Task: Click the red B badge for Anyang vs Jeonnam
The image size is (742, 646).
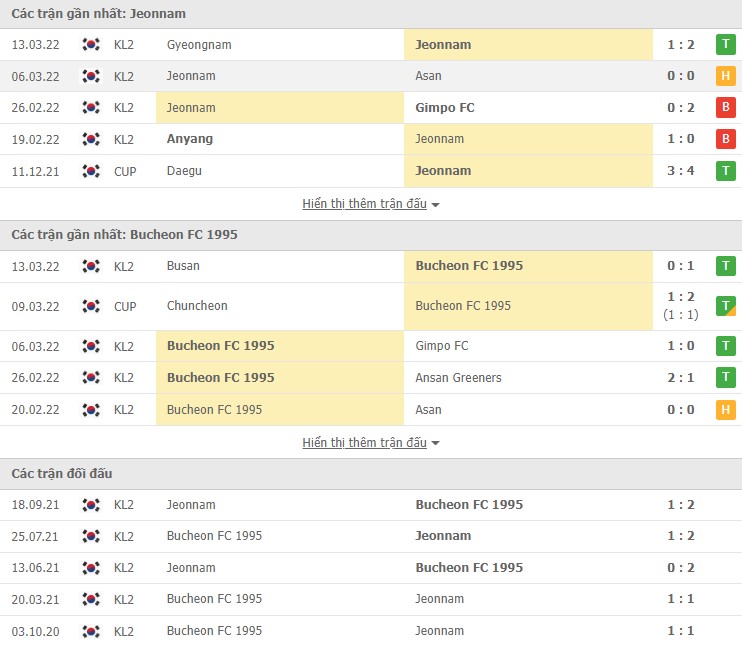Action: (x=725, y=139)
